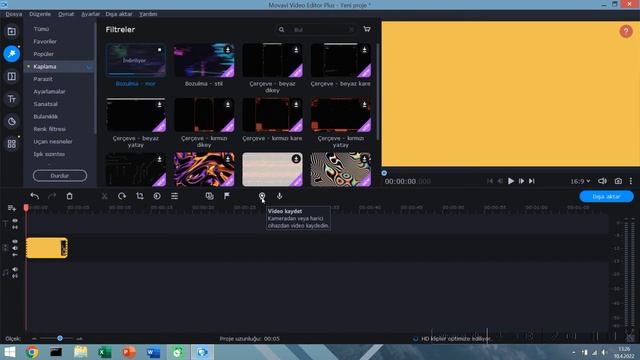Open the Yardım menu
The width and height of the screenshot is (640, 360).
coord(148,14)
